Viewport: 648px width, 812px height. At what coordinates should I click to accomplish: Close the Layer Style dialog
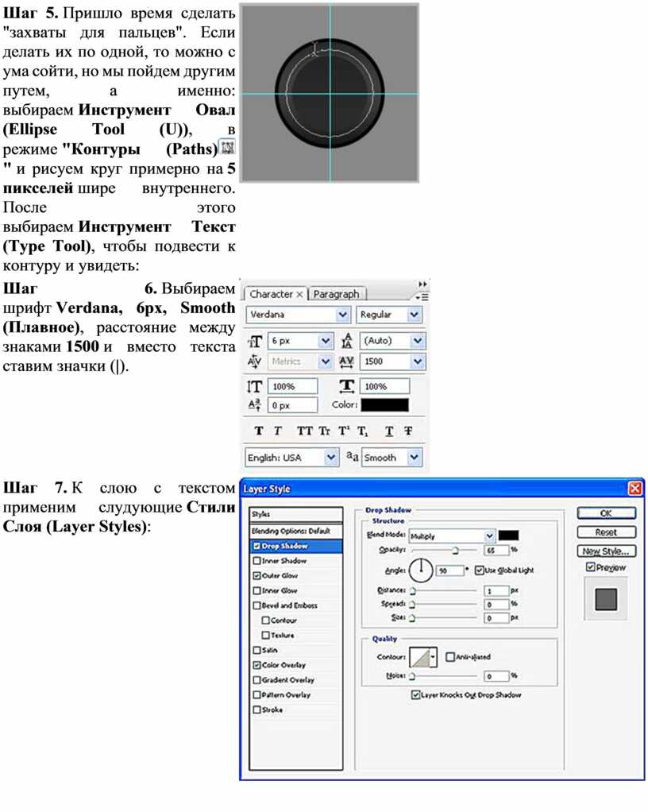(x=635, y=489)
